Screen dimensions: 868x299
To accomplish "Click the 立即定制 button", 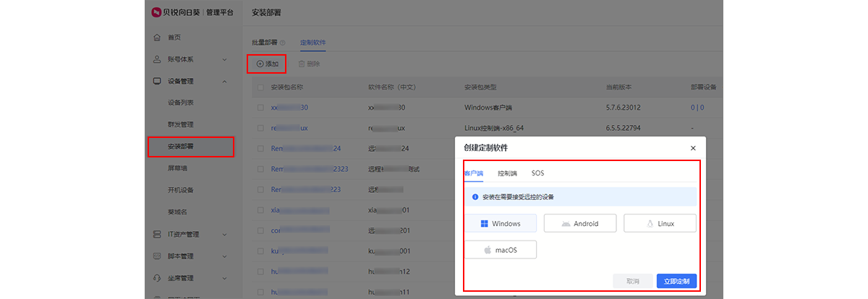I will point(676,281).
